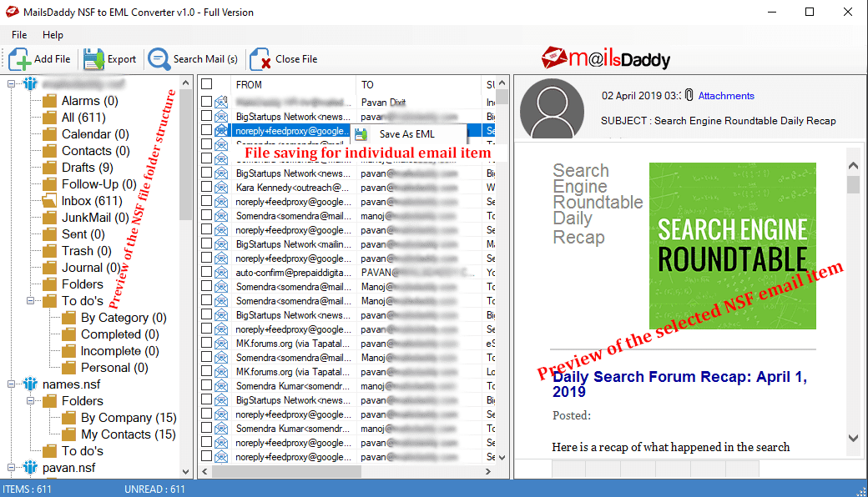The width and height of the screenshot is (868, 497).
Task: Open Search Mail(s) from the toolbar
Action: 158,58
